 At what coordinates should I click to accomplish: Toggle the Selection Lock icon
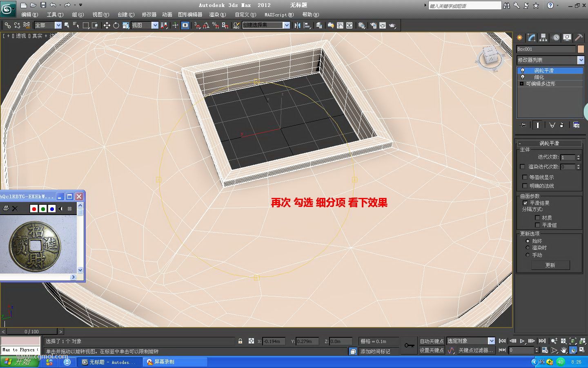(x=241, y=341)
